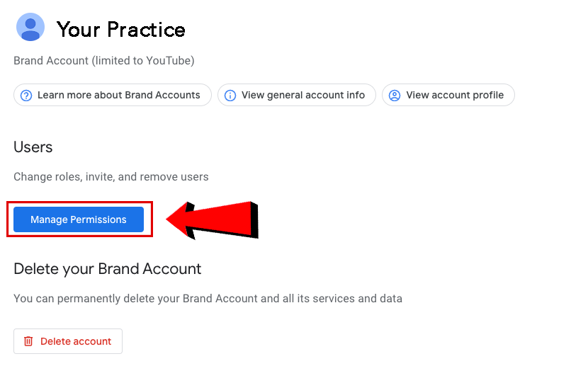This screenshot has height=383, width=588.
Task: Click the word YouTube in the subtitle
Action: [x=169, y=61]
